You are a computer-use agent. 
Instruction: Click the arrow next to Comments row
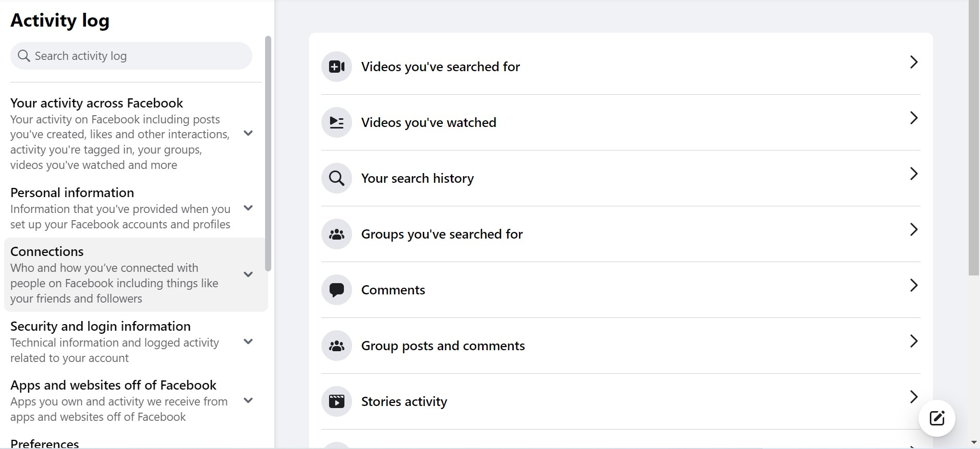coord(913,286)
